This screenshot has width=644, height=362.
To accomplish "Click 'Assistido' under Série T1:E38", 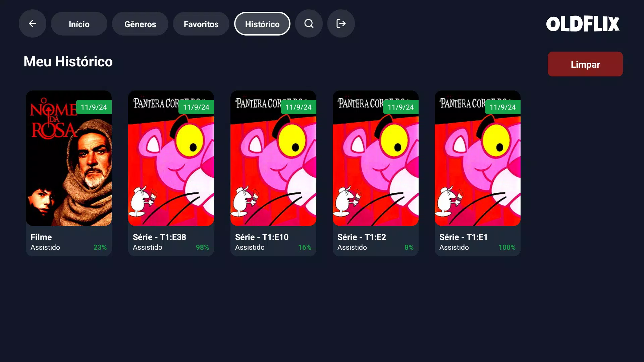I will point(148,247).
